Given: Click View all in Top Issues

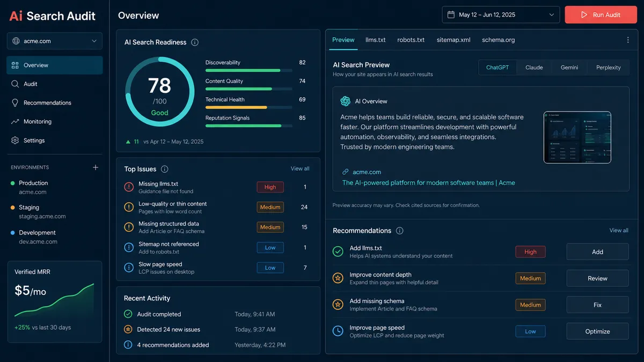Looking at the screenshot, I should 300,168.
